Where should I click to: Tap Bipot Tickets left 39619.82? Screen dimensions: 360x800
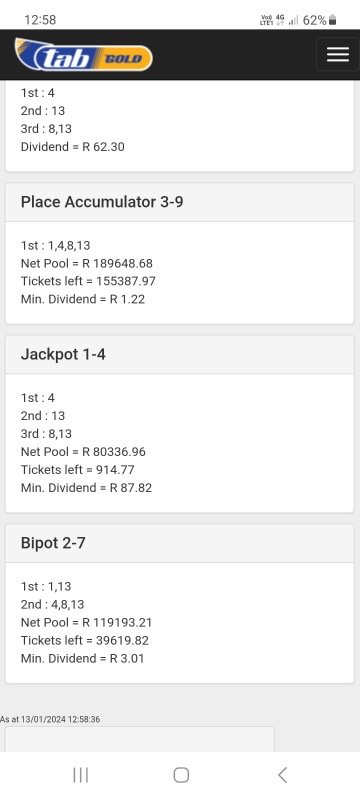click(85, 640)
